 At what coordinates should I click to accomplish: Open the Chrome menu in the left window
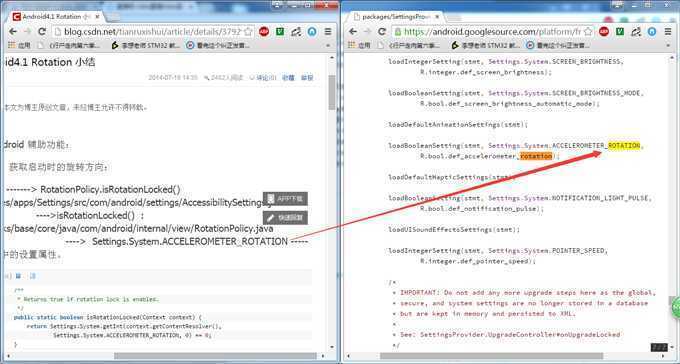pos(328,31)
